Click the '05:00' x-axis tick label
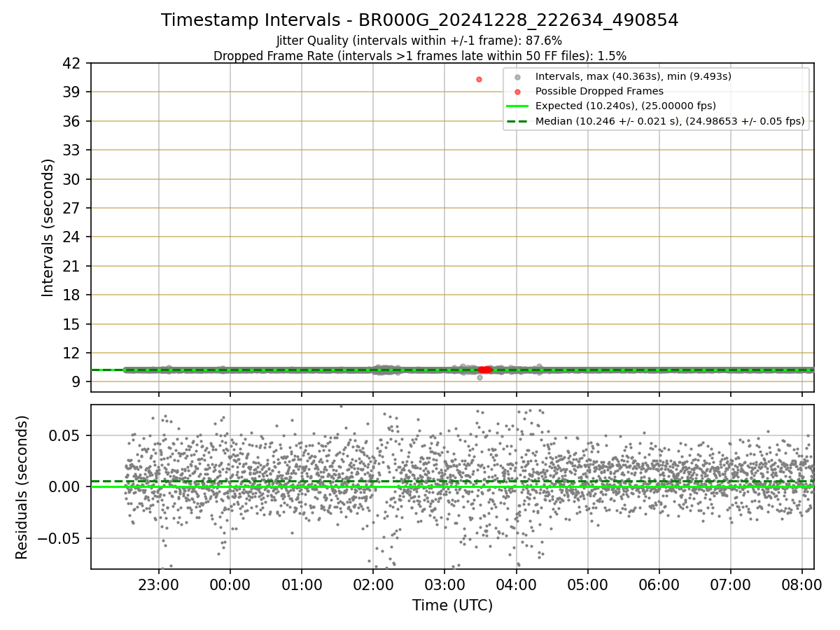 587,584
